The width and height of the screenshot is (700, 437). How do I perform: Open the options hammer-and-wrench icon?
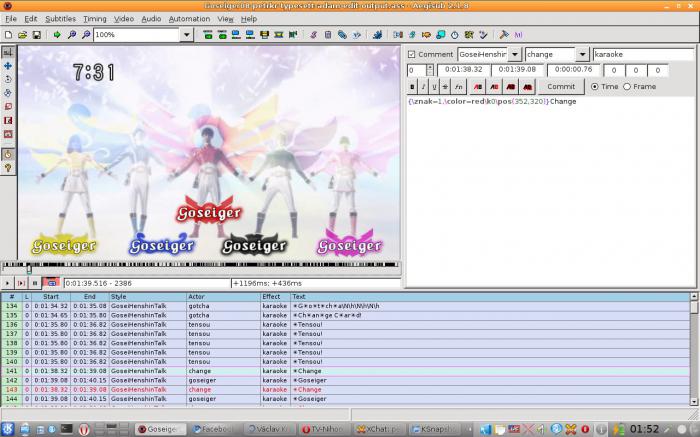pos(504,34)
